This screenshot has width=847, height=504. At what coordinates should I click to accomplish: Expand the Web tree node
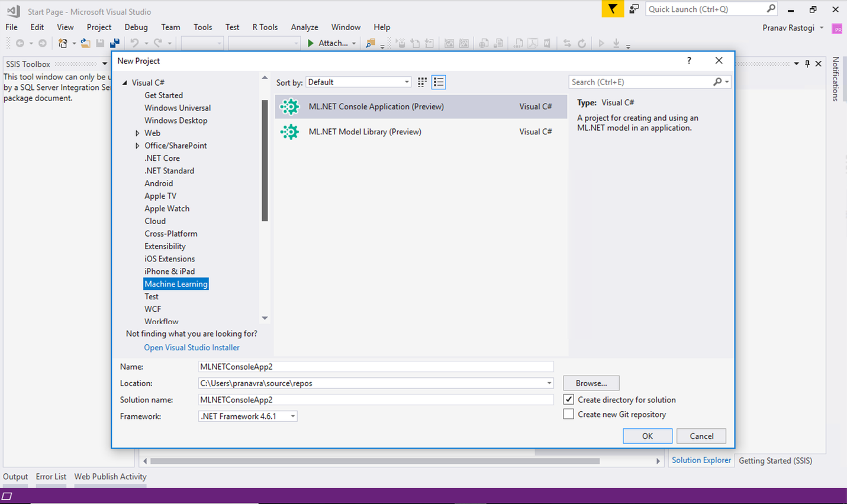point(137,133)
